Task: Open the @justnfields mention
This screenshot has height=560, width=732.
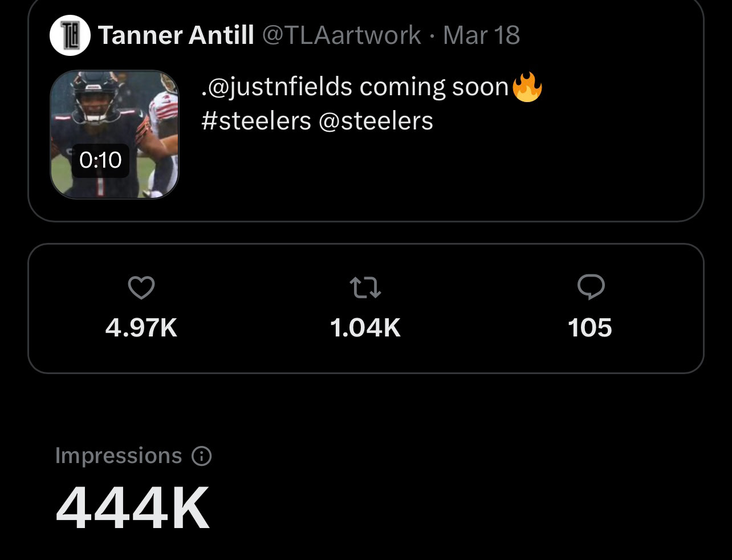Action: [x=277, y=87]
